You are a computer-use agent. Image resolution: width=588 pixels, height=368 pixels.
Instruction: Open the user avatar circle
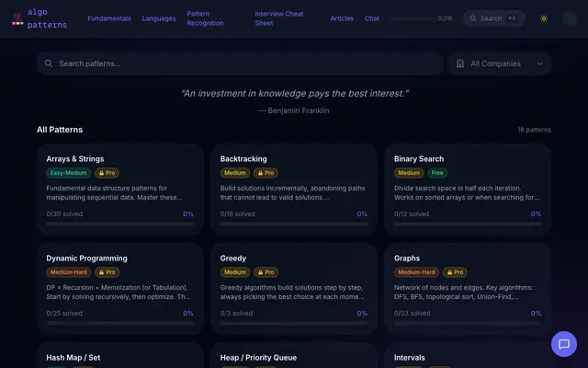570,18
